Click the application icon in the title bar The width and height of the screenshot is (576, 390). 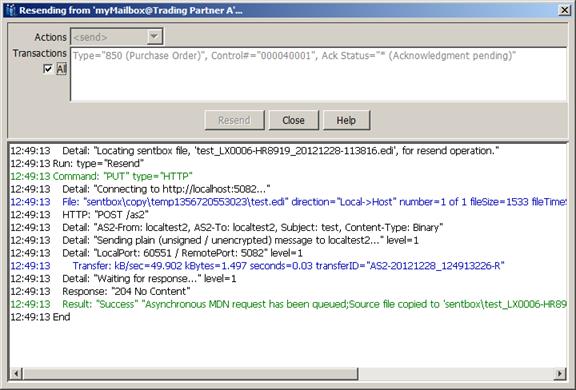10,10
